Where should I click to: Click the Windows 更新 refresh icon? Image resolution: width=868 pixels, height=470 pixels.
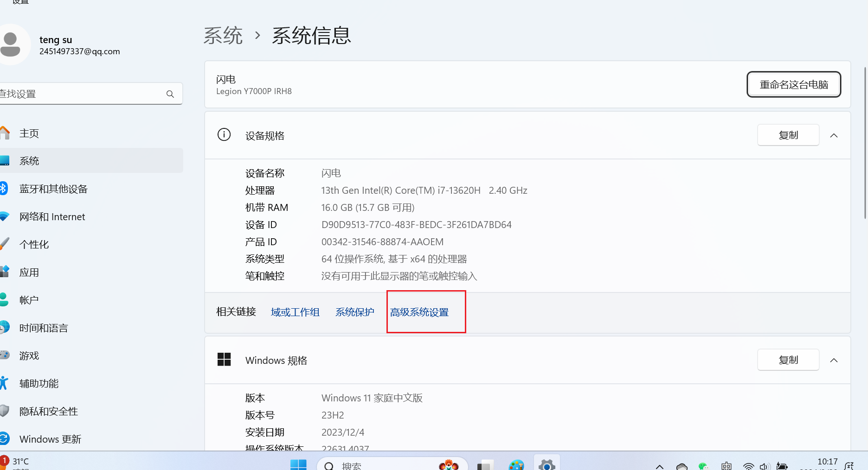pyautogui.click(x=4, y=438)
